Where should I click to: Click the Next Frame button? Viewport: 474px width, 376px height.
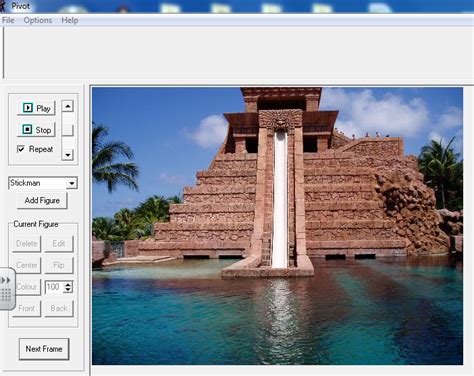44,349
